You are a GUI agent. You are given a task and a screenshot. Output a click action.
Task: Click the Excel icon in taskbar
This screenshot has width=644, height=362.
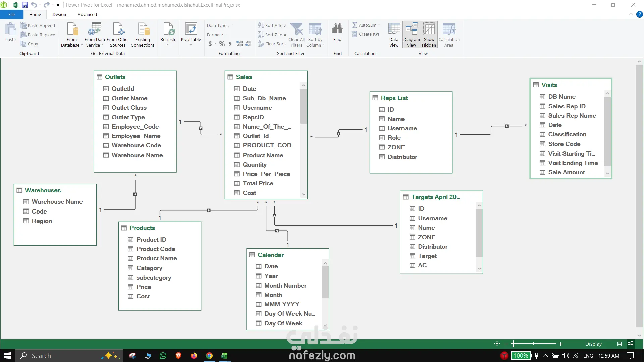click(224, 356)
